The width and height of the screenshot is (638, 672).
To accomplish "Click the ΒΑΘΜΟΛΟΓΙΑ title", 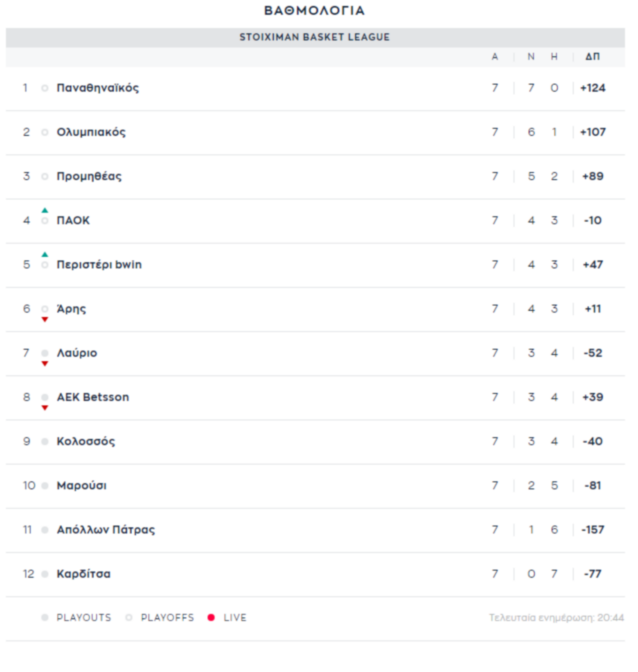I will (315, 10).
